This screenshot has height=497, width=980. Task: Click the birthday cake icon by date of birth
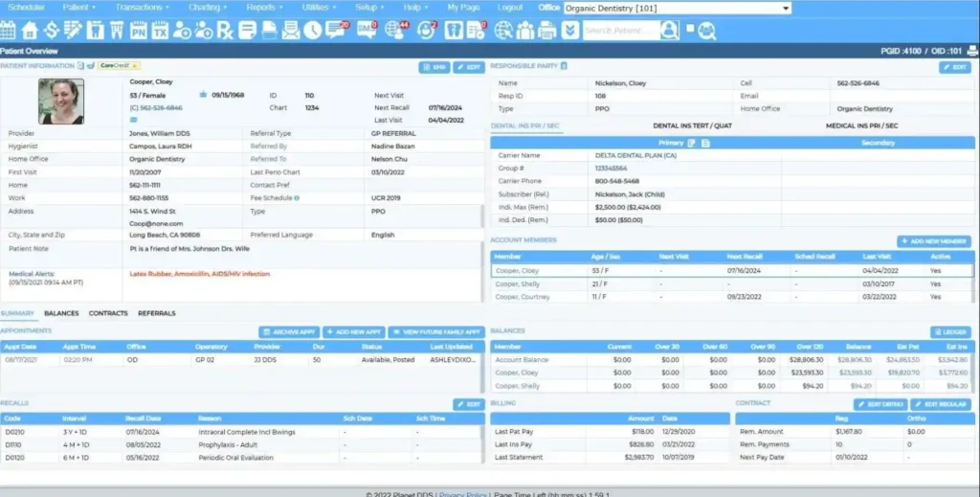[x=203, y=95]
